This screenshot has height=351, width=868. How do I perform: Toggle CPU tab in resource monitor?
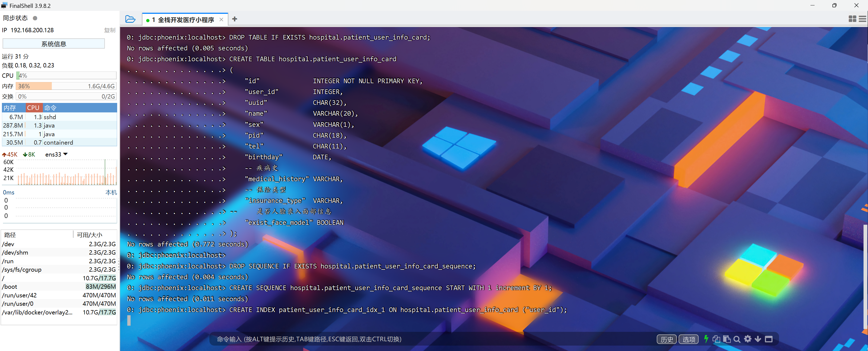pyautogui.click(x=33, y=108)
